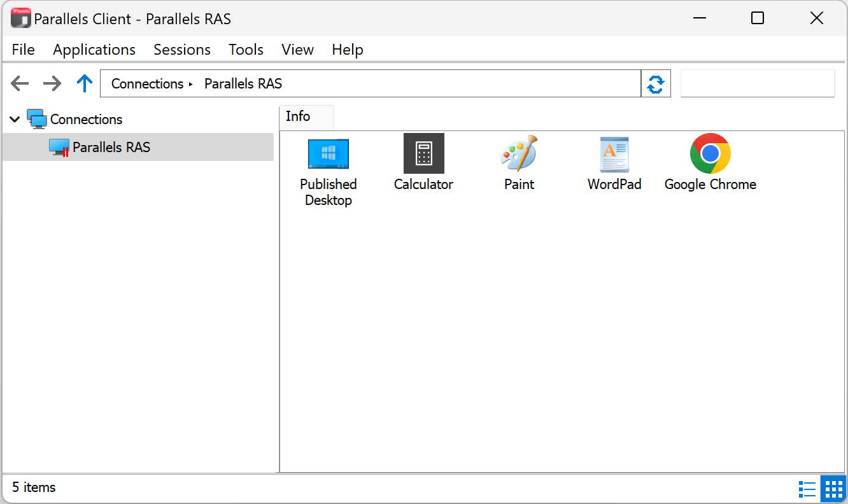Viewport: 848px width, 504px height.
Task: Launch the Calculator application icon
Action: click(423, 155)
